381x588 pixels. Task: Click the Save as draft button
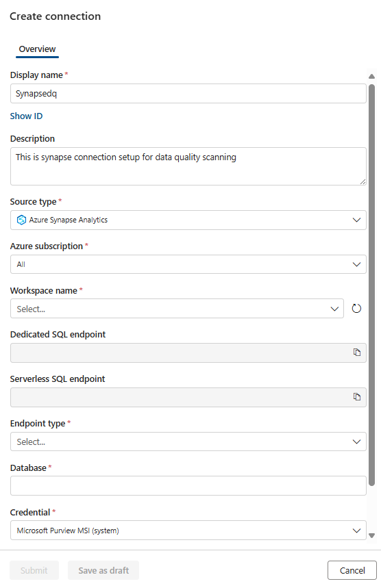point(103,570)
